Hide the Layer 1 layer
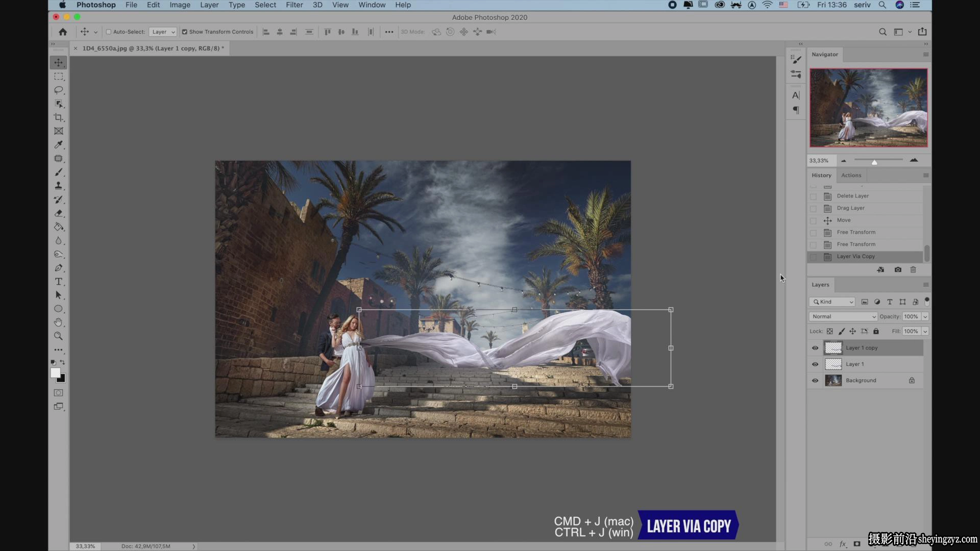Screen dimensions: 980x551 (815, 364)
